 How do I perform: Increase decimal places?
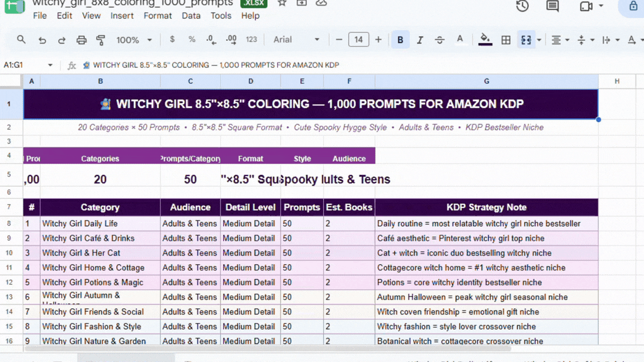[231, 40]
